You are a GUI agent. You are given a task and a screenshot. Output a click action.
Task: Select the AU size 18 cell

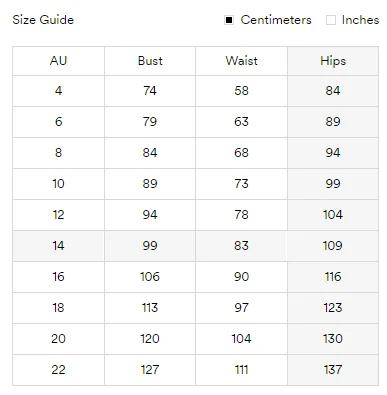pos(58,308)
